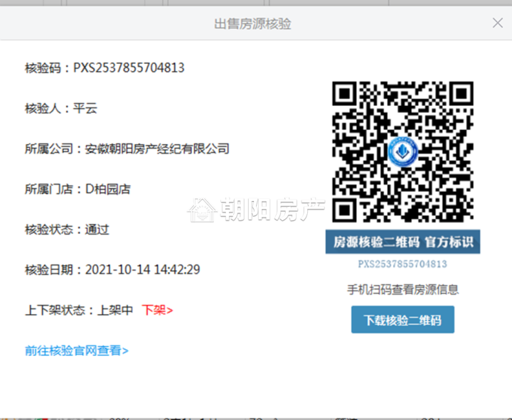
Task: Click the top-left finder square of QR code
Action: click(x=346, y=95)
